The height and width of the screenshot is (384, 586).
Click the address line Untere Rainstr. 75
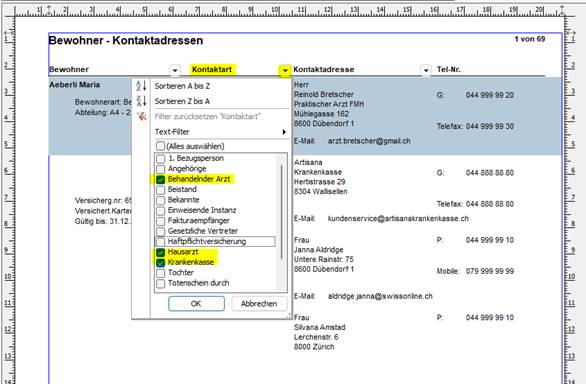[x=324, y=259]
